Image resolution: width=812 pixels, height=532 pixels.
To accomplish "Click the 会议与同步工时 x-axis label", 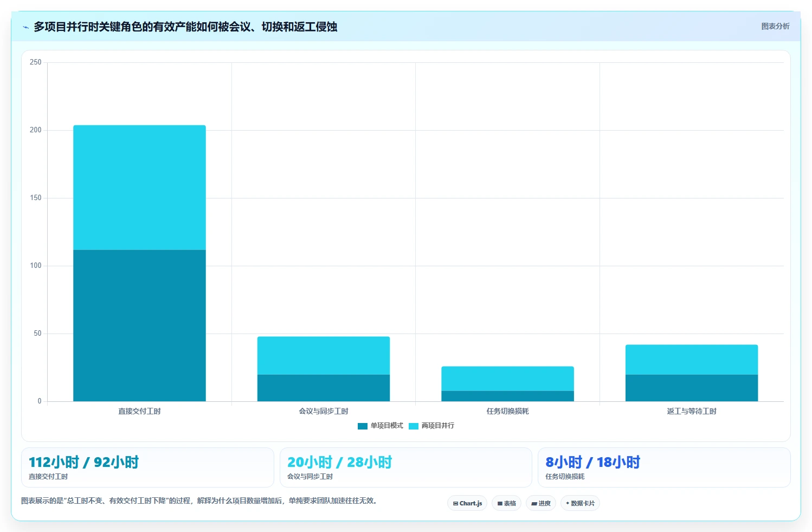I will pyautogui.click(x=324, y=411).
